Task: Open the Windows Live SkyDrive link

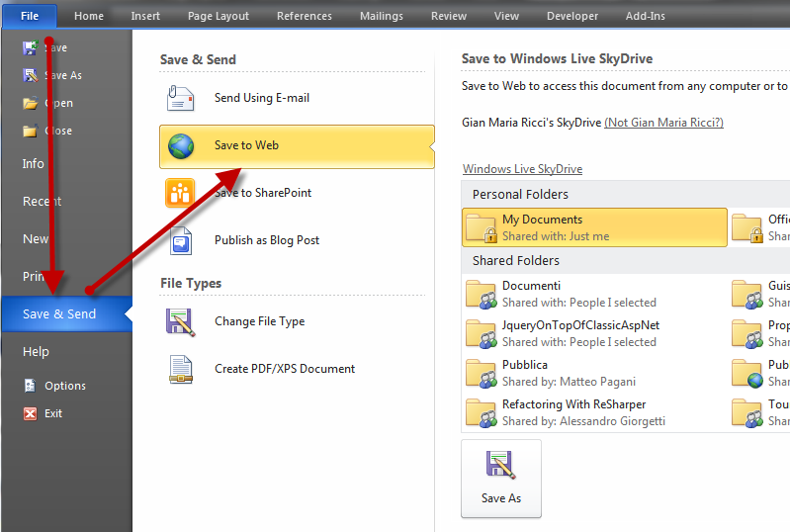Action: coord(522,169)
